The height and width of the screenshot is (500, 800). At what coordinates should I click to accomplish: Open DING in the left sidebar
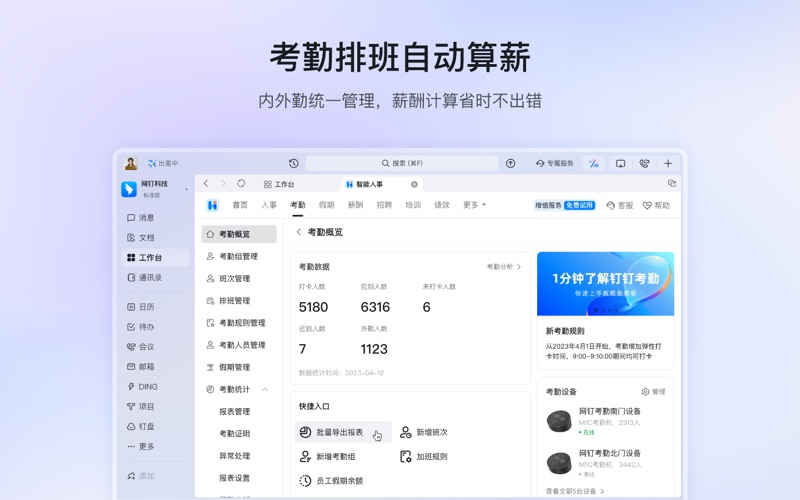click(155, 386)
